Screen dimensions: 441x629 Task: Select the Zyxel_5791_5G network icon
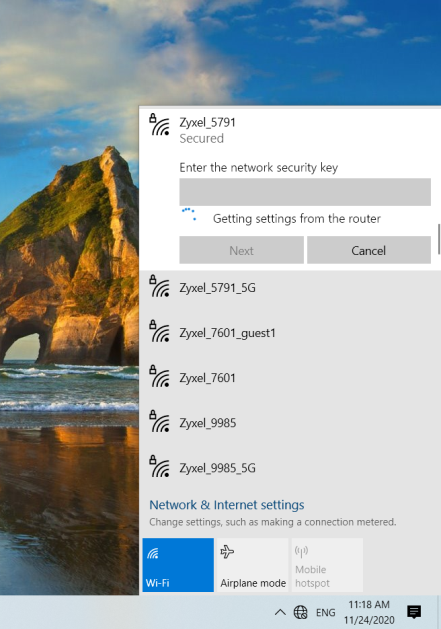tap(160, 286)
